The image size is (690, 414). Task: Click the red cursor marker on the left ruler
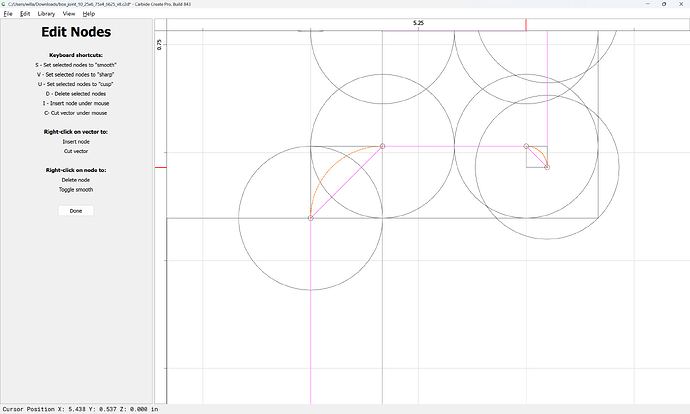point(161,167)
